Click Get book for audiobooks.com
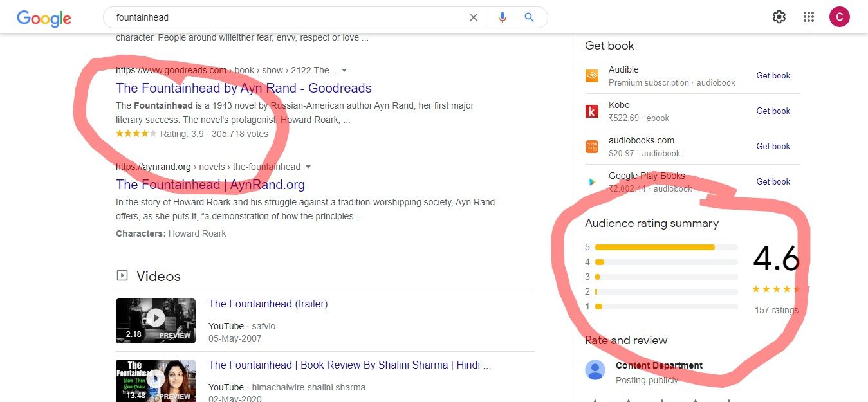The height and width of the screenshot is (402, 868). click(x=773, y=146)
